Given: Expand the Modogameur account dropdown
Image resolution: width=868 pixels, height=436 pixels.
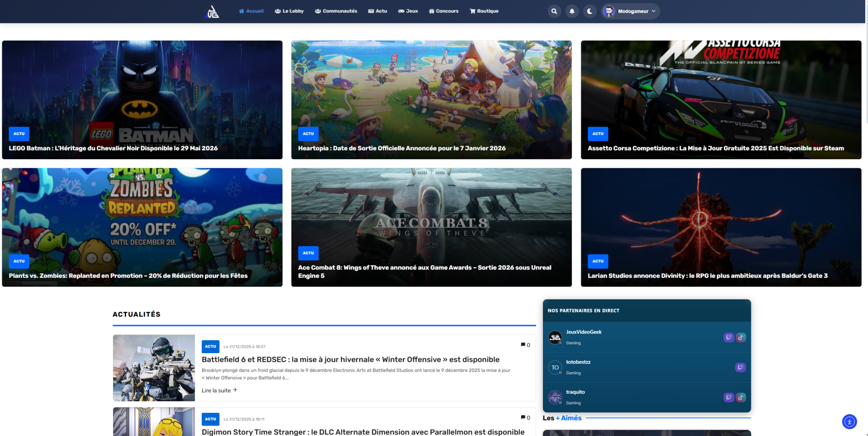Looking at the screenshot, I should [x=630, y=11].
